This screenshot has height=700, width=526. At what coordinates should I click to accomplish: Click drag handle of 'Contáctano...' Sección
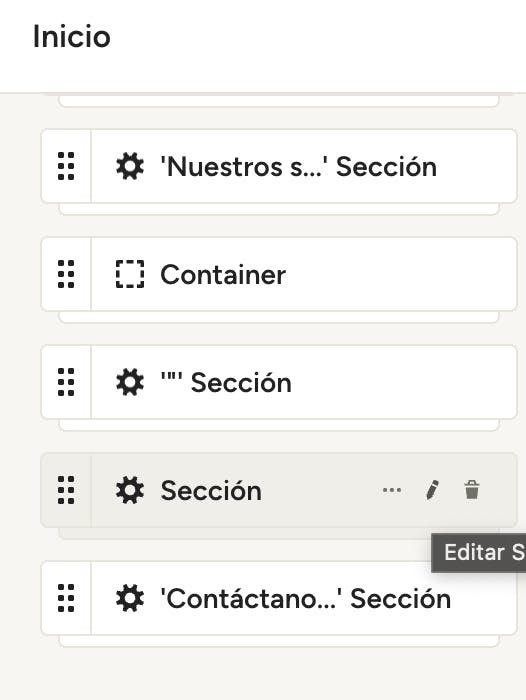(x=66, y=598)
